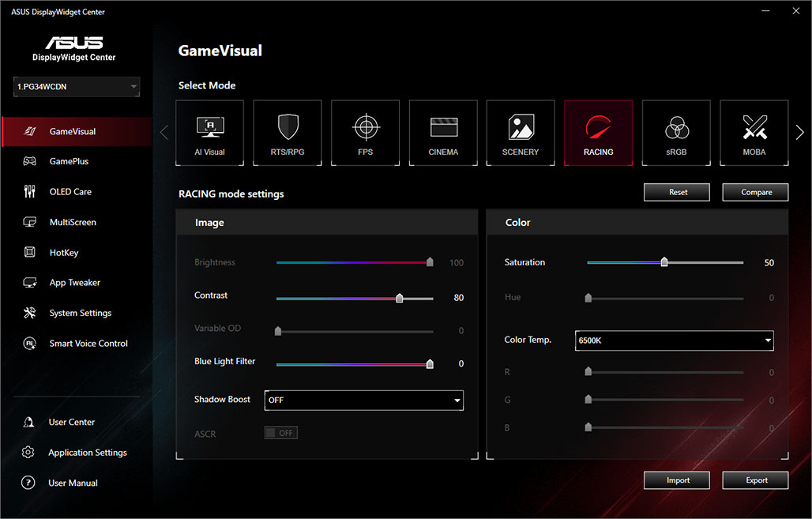812x519 pixels.
Task: Go to the GamePlus menu
Action: click(x=69, y=161)
